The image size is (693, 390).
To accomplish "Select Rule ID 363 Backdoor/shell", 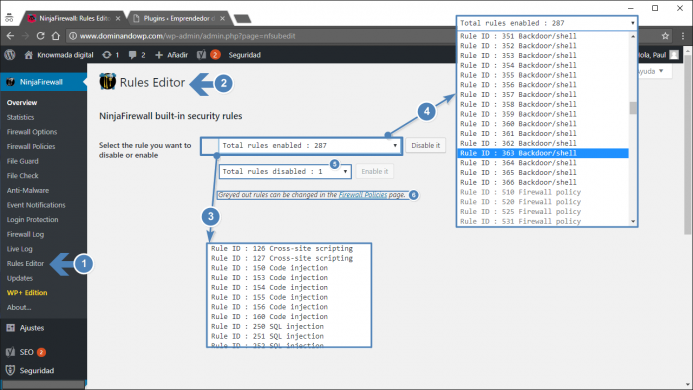I will click(543, 153).
